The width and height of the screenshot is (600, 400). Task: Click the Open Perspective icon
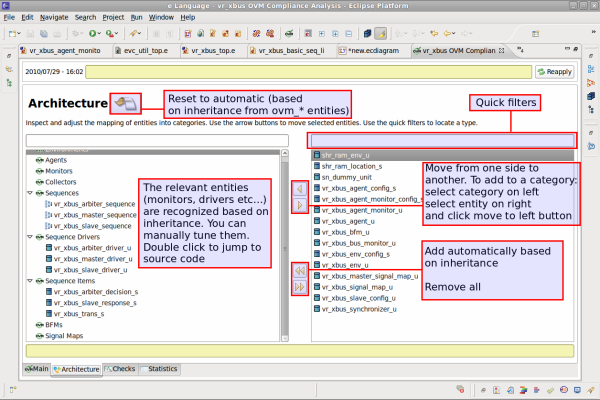535,34
